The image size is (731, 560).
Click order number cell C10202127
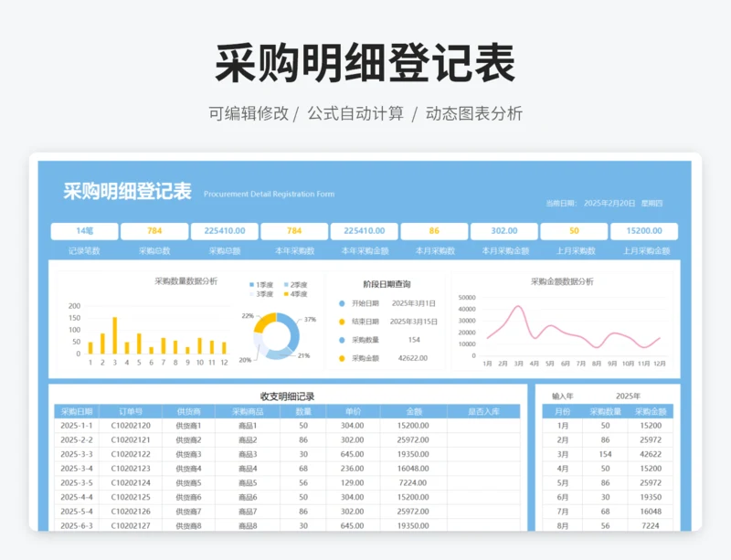[x=131, y=525]
